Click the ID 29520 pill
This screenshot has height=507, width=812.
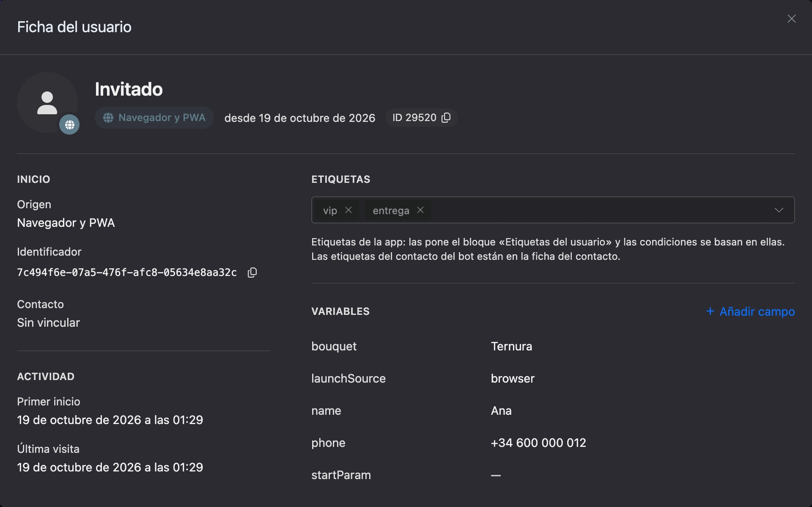pos(421,118)
